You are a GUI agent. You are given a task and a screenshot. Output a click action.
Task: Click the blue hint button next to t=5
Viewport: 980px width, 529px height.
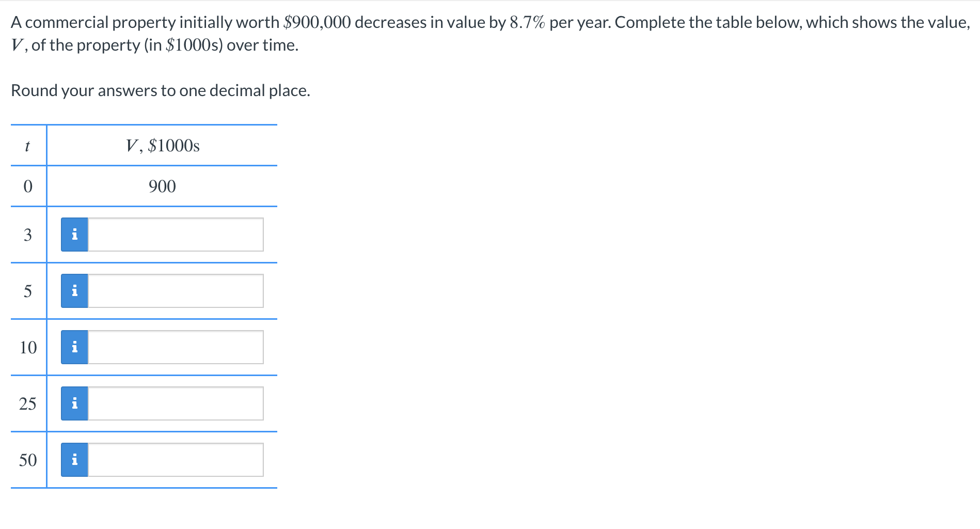point(74,290)
